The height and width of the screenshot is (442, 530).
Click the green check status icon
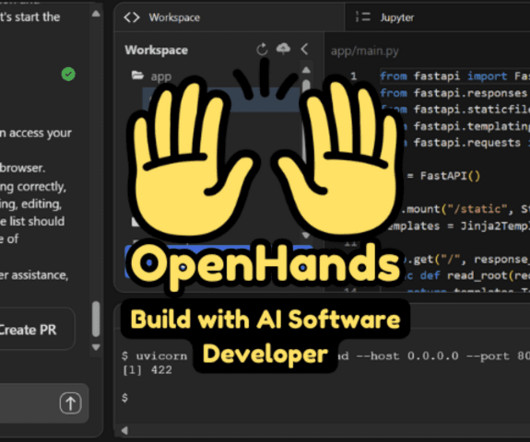coord(68,74)
